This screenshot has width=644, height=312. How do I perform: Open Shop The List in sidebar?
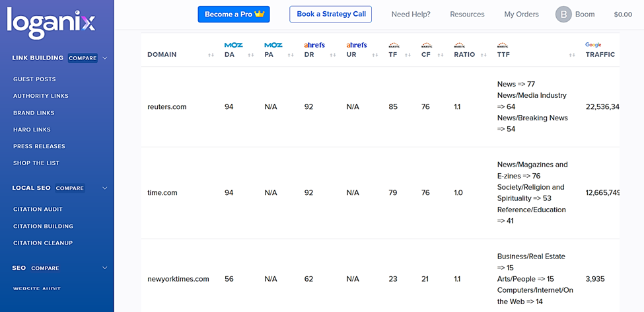tap(36, 163)
